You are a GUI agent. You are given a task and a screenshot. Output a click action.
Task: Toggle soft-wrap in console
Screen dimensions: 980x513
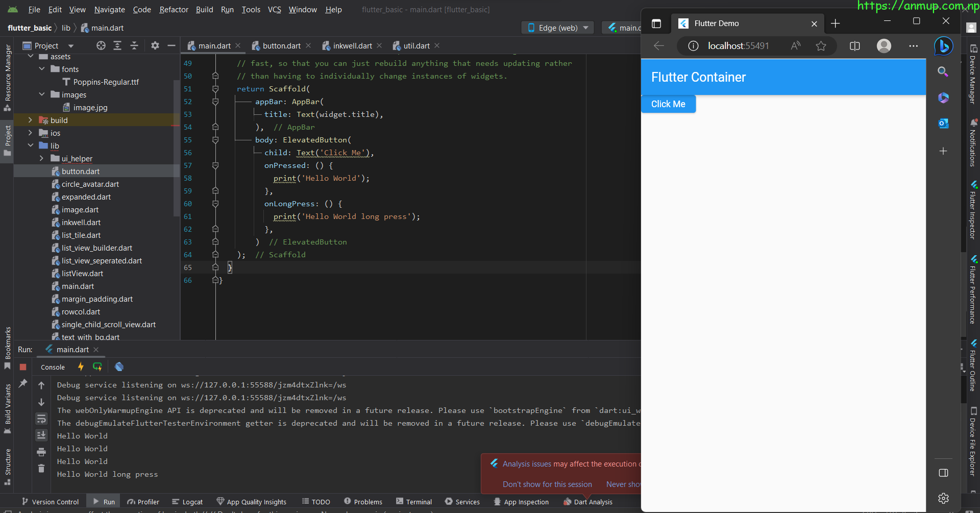pos(41,419)
